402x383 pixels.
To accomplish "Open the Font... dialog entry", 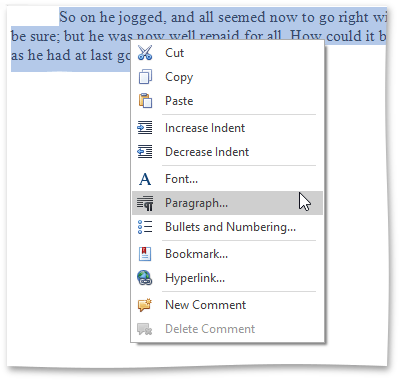I will 227,179.
